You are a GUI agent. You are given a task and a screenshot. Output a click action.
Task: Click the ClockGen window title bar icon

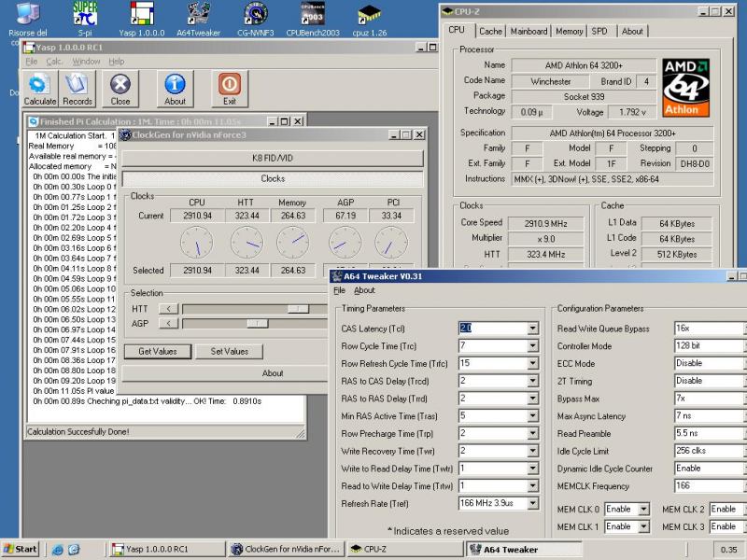point(126,134)
